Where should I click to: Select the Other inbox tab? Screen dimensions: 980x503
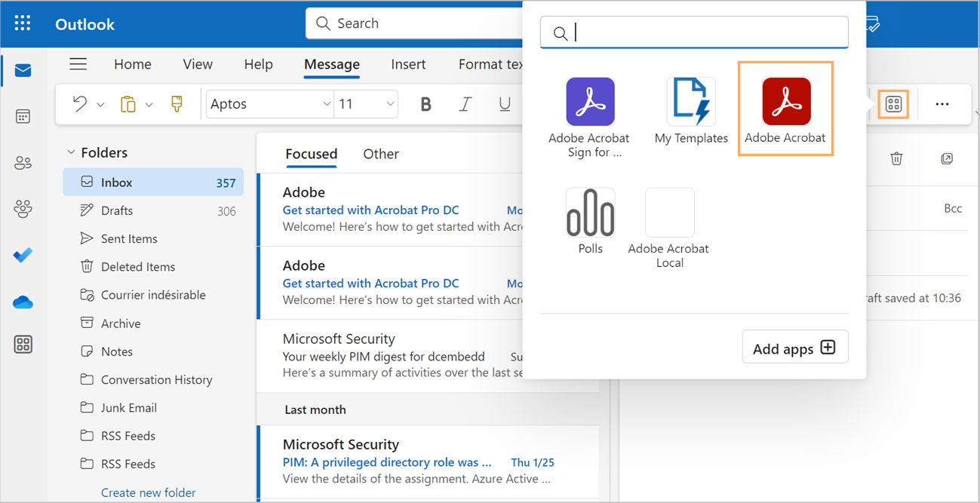coord(380,154)
